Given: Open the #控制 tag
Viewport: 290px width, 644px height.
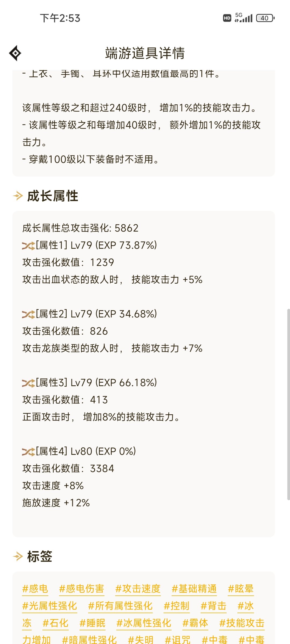Looking at the screenshot, I should click(x=177, y=606).
